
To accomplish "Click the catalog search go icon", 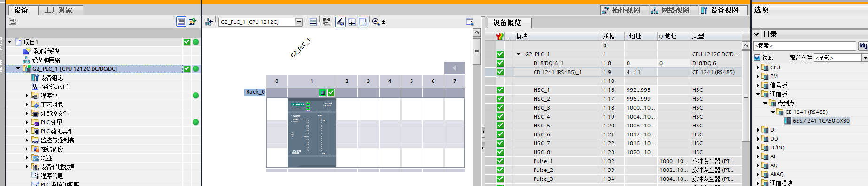I will pyautogui.click(x=863, y=45).
